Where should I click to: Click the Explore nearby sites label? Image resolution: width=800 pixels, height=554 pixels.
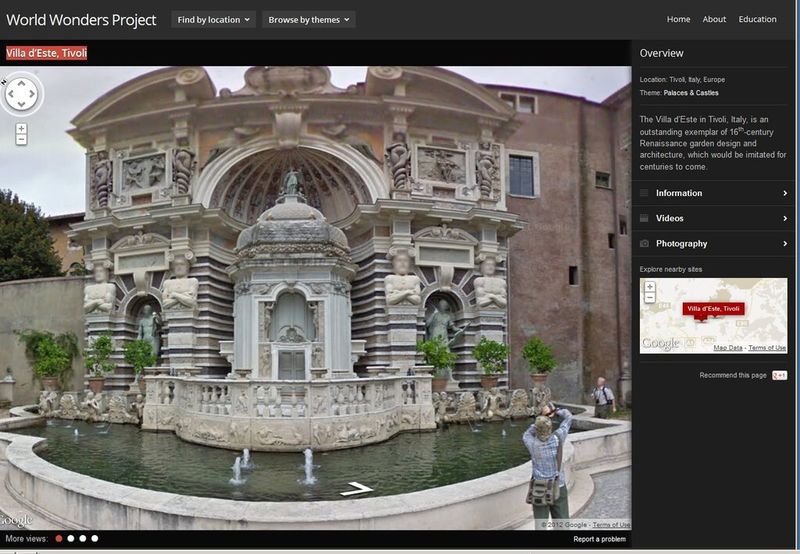coord(670,269)
